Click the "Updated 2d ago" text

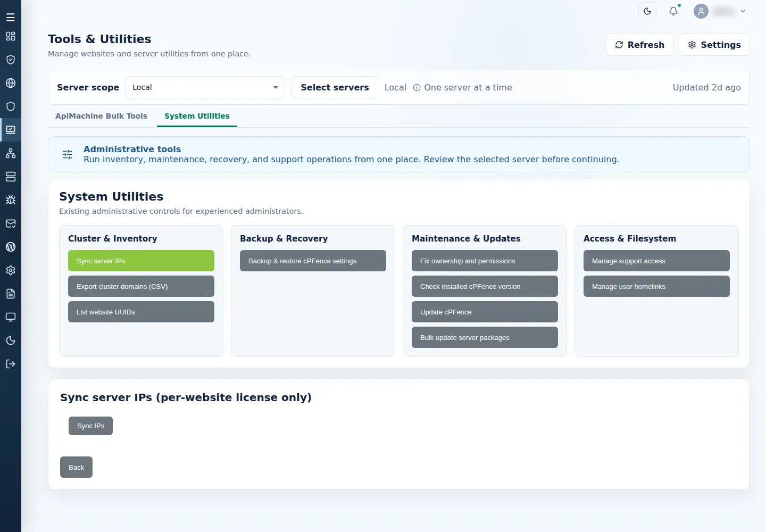pos(706,88)
